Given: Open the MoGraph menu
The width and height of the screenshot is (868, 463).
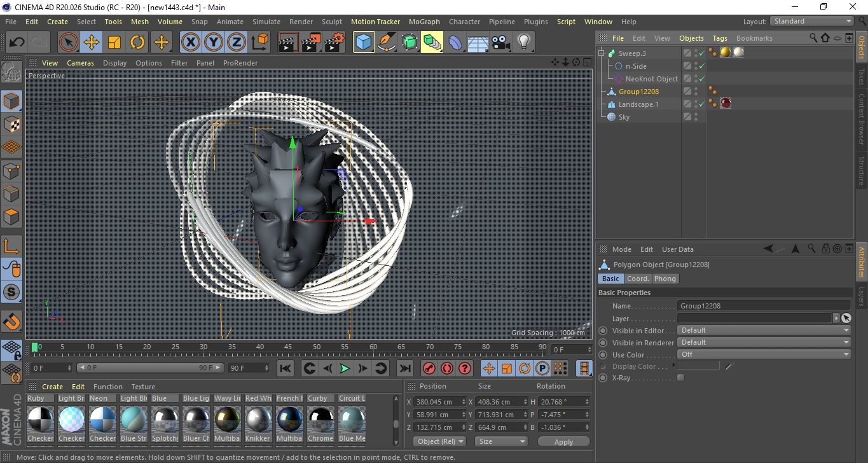Looking at the screenshot, I should (x=424, y=22).
